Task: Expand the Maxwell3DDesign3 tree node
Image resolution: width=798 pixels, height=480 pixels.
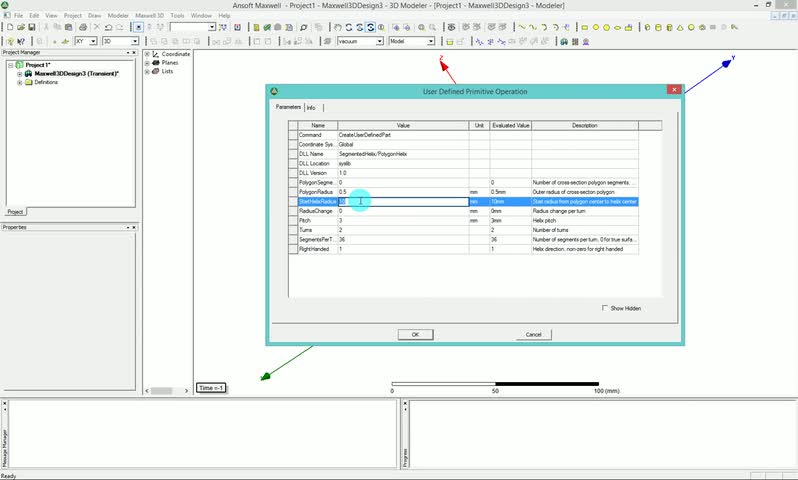Action: 20,74
